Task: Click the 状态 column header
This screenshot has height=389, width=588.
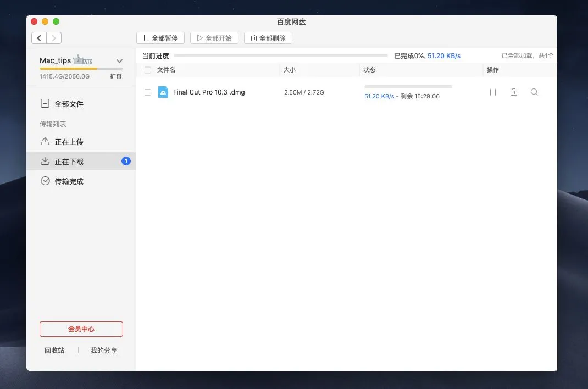Action: pos(369,70)
